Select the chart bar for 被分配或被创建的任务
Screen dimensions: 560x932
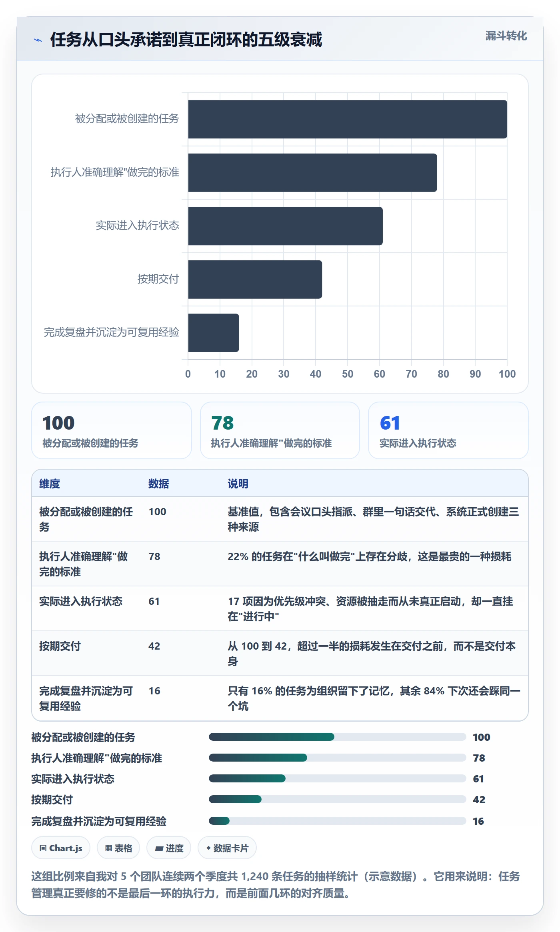[x=348, y=119]
